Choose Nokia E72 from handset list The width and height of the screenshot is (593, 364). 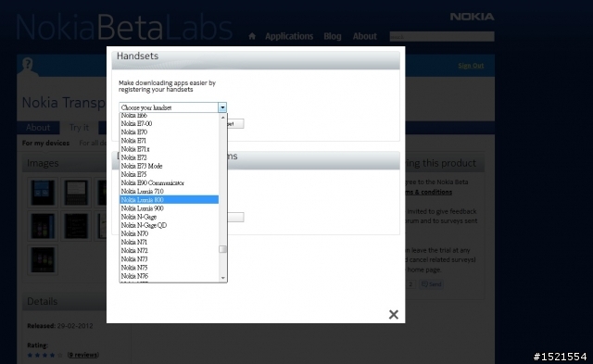169,157
